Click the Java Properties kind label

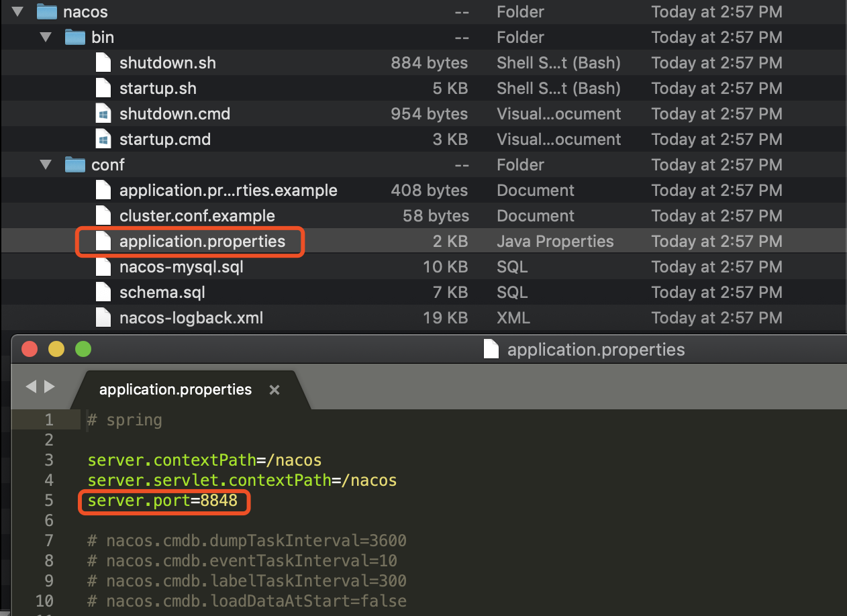pyautogui.click(x=555, y=242)
